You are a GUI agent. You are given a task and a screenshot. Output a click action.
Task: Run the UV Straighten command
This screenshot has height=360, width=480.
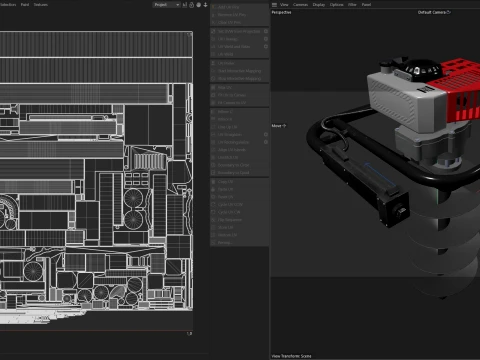pos(237,135)
